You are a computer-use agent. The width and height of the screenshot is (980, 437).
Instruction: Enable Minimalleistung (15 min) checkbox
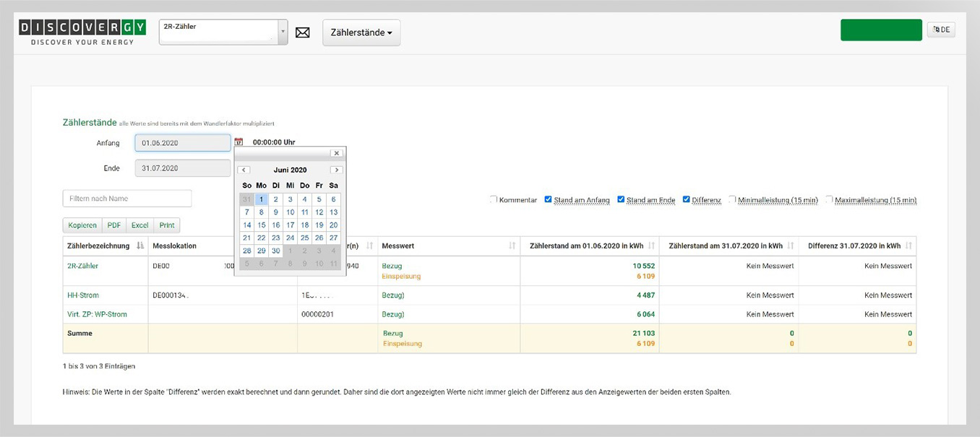tap(733, 199)
